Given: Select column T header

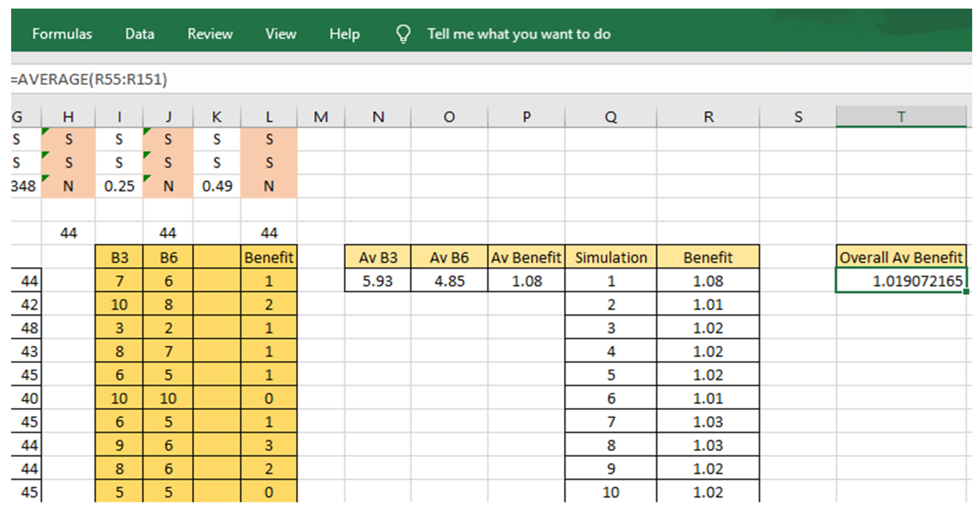Looking at the screenshot, I should (x=901, y=117).
